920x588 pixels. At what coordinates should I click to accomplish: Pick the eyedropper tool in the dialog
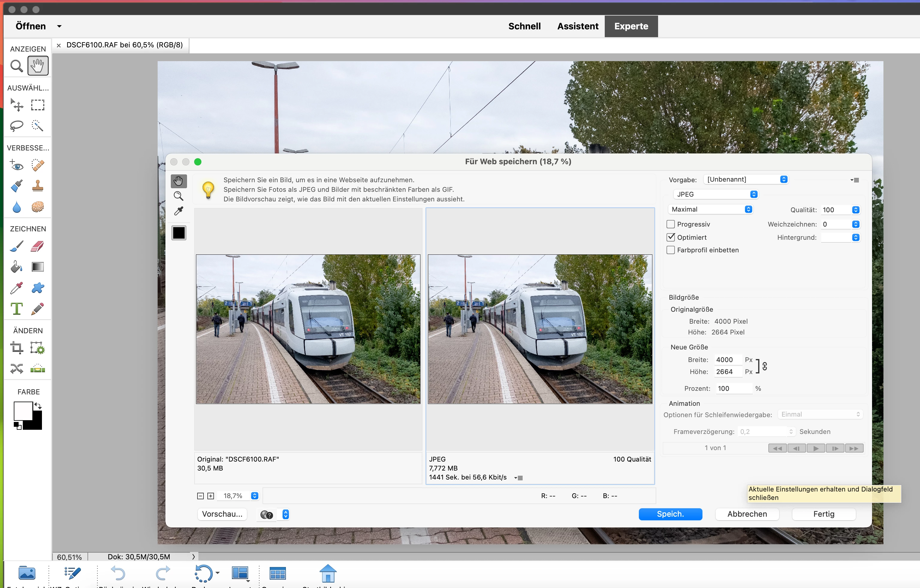(x=178, y=211)
